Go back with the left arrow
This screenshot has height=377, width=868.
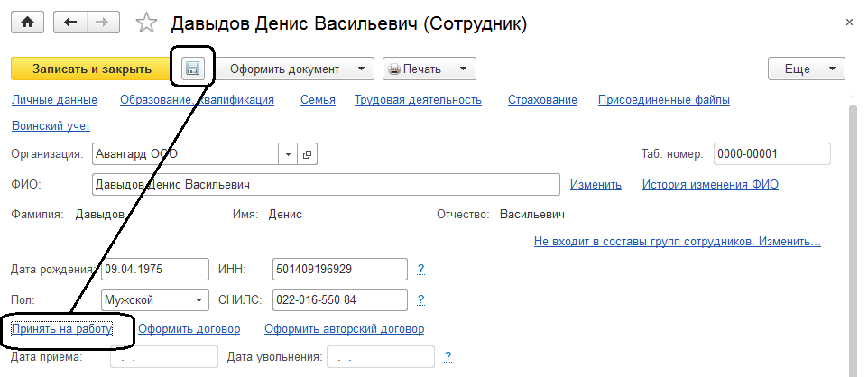69,23
